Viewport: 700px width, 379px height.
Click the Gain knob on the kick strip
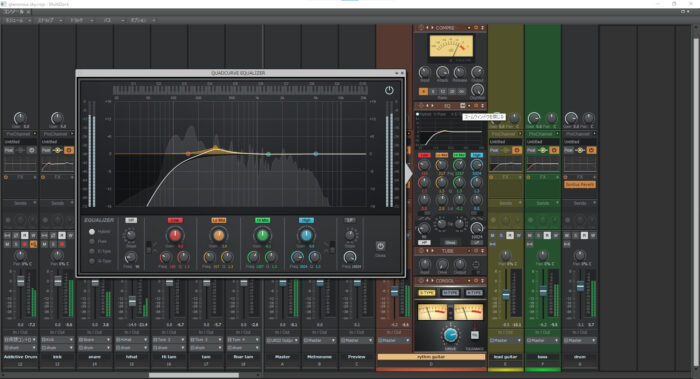coord(57,118)
